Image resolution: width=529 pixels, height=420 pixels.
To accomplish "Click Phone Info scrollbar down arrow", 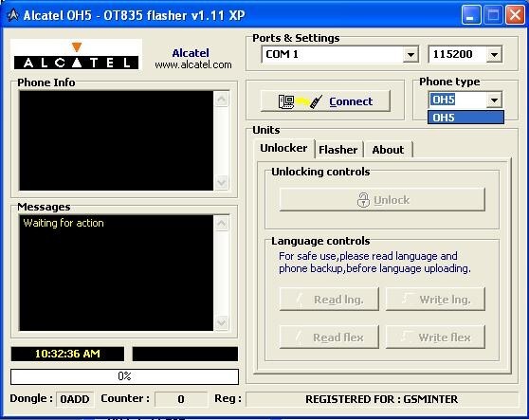I will (222, 183).
